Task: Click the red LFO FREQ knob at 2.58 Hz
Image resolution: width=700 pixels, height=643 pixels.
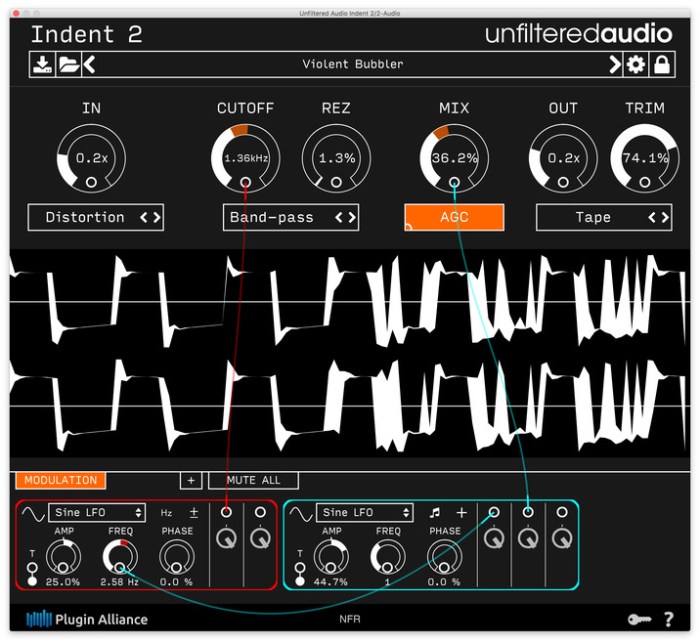Action: [120, 556]
